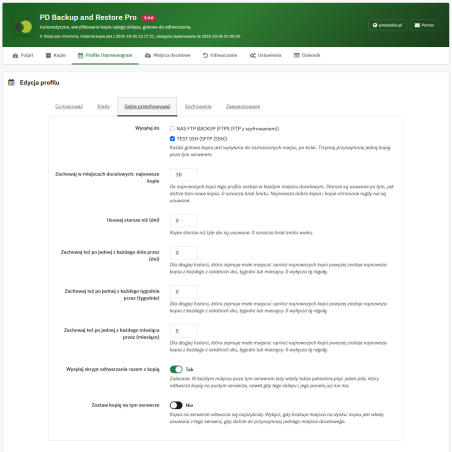Edit the newest copies to keep field showing 30
452x452 pixels.
tap(184, 175)
